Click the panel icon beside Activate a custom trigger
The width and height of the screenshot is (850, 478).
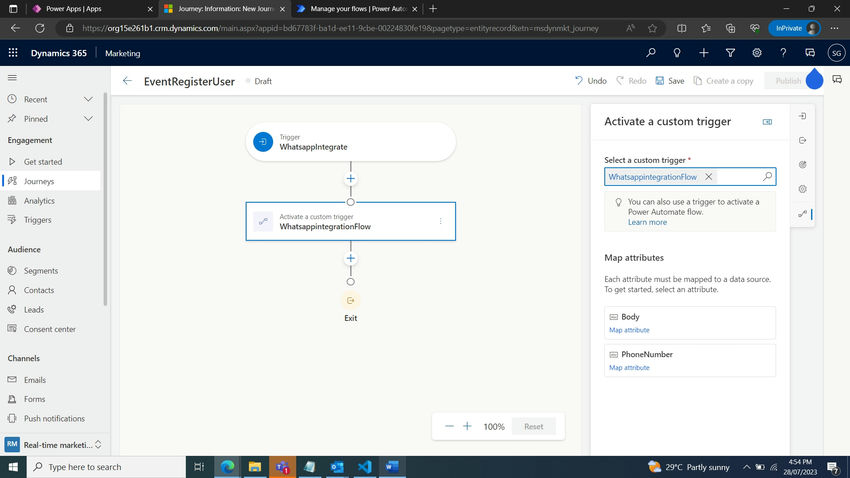coord(767,122)
